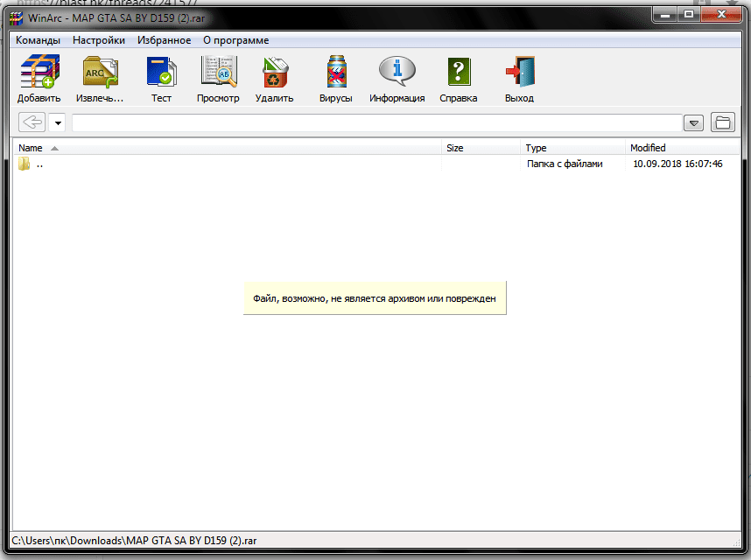Open the О программе menu
This screenshot has width=751, height=560.
click(x=236, y=40)
